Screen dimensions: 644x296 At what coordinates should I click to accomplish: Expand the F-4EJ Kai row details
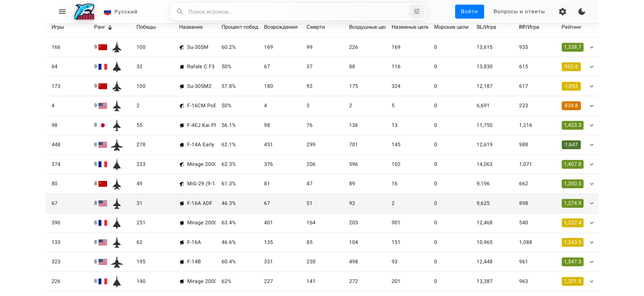point(591,125)
